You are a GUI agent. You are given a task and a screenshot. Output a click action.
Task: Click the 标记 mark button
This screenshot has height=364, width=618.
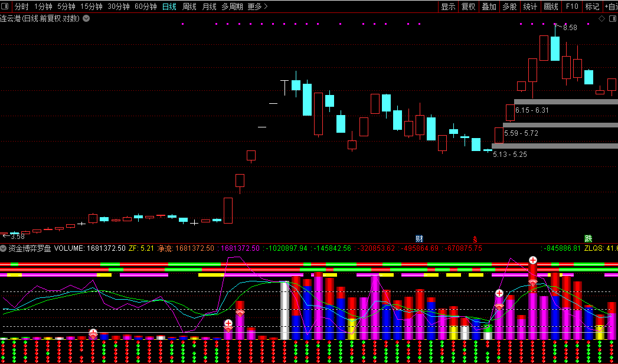coord(592,6)
